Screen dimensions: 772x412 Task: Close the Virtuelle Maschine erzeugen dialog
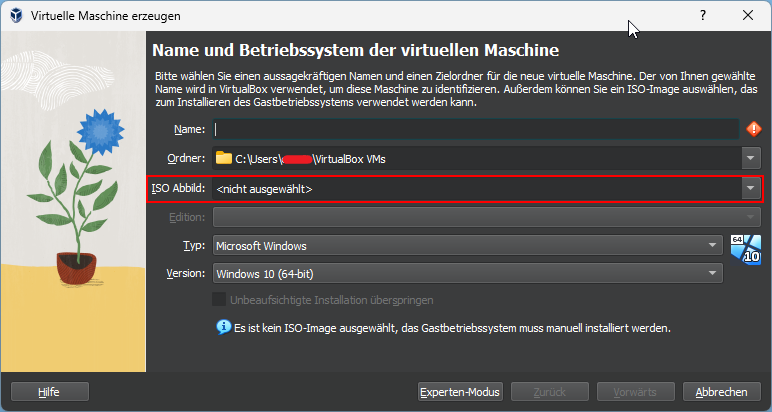tap(748, 16)
